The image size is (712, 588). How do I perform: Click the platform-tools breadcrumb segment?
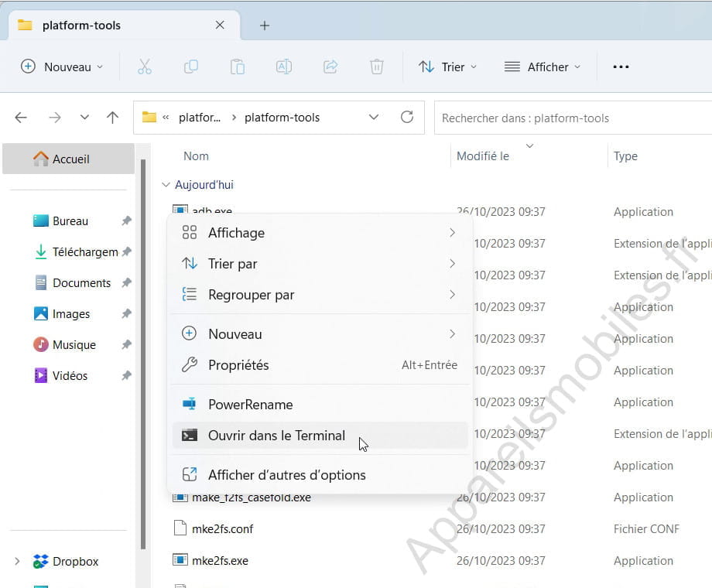tap(282, 118)
